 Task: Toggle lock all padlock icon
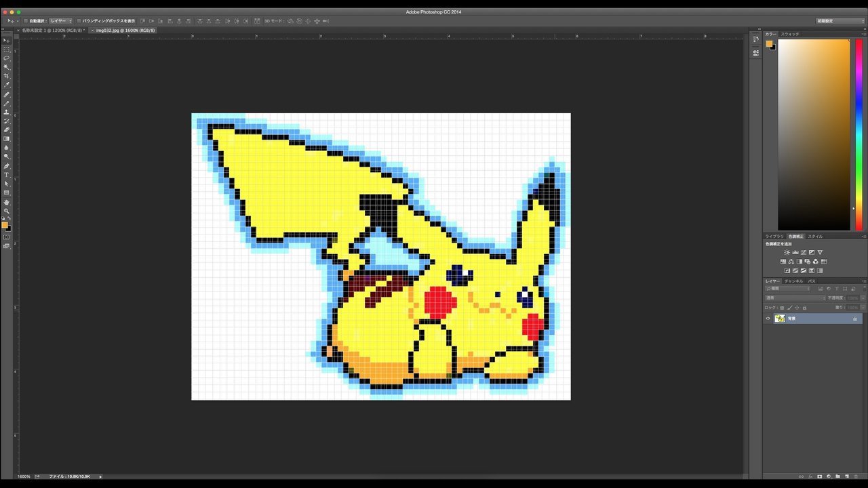804,308
